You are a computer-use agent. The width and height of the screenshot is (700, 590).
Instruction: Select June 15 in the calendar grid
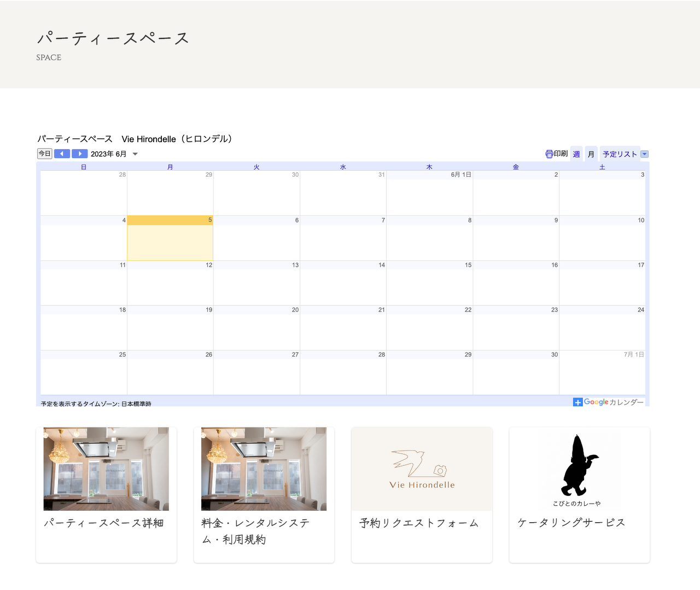pyautogui.click(x=429, y=283)
